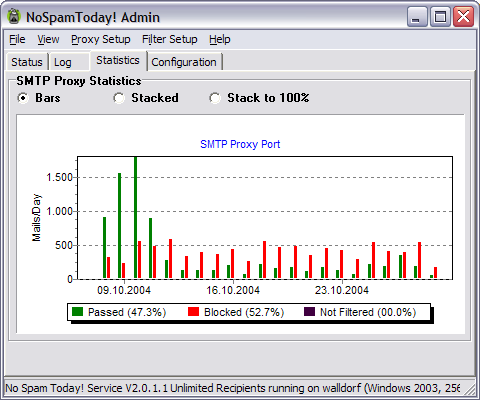
Task: Open the File menu
Action: click(x=17, y=39)
